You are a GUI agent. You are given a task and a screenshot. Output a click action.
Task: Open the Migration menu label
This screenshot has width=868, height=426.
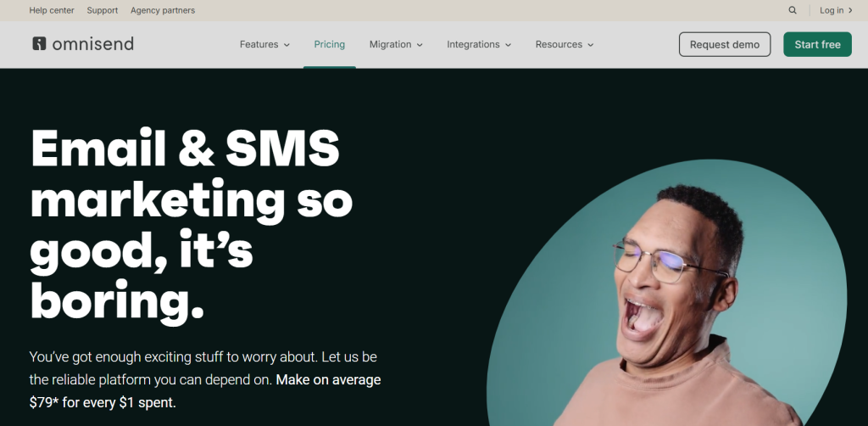point(390,44)
